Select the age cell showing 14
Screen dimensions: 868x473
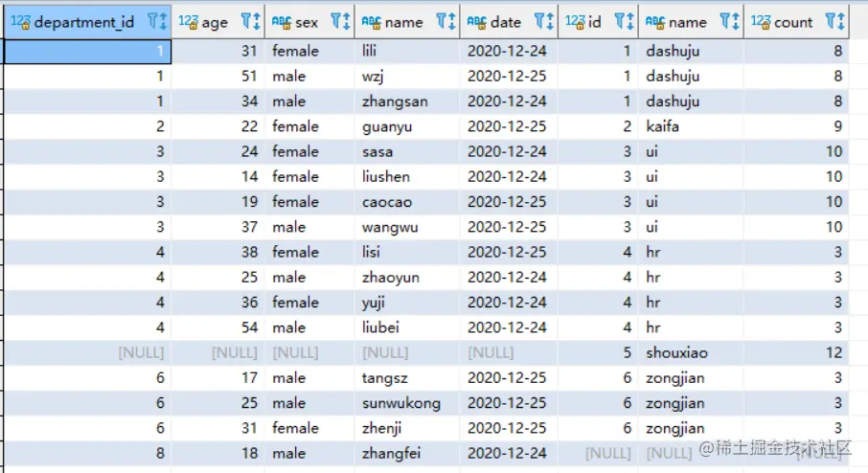218,176
